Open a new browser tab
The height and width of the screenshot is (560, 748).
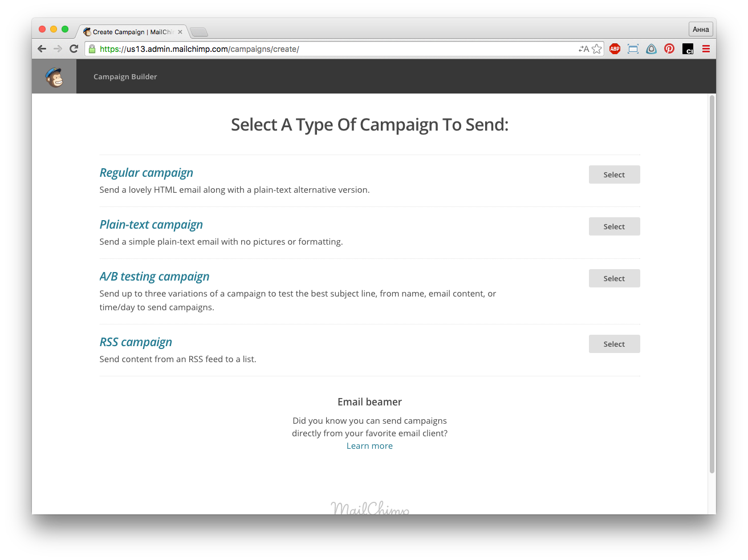199,32
